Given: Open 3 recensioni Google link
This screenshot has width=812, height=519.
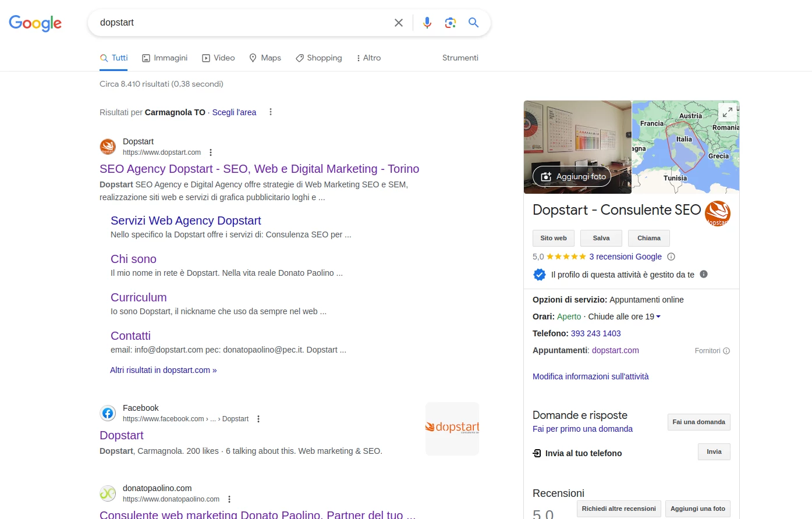Looking at the screenshot, I should coord(625,257).
